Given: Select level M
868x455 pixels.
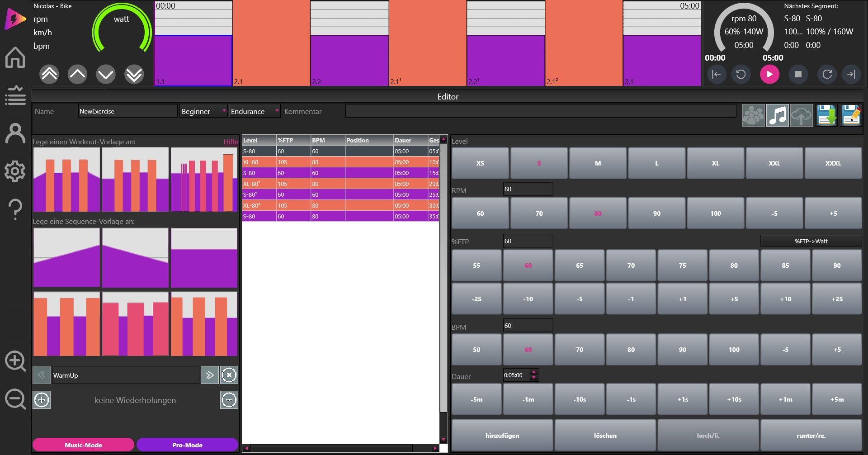Looking at the screenshot, I should (x=598, y=163).
